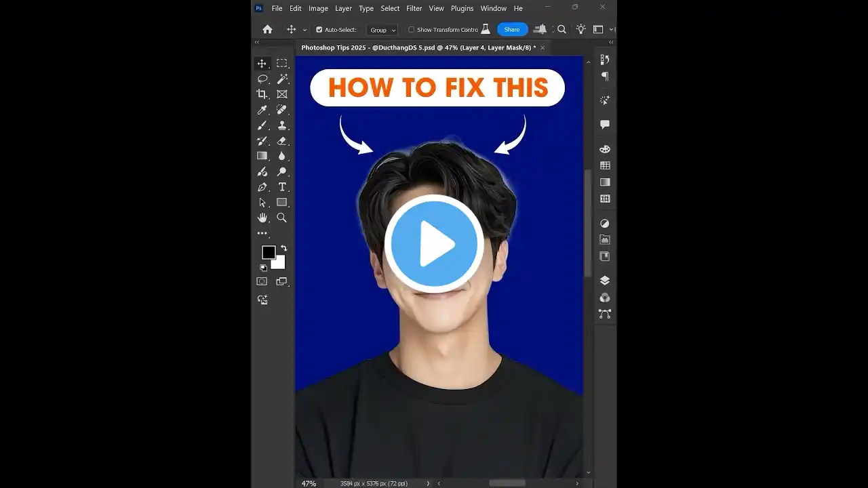Choose the Crop tool
The image size is (868, 488).
click(262, 94)
